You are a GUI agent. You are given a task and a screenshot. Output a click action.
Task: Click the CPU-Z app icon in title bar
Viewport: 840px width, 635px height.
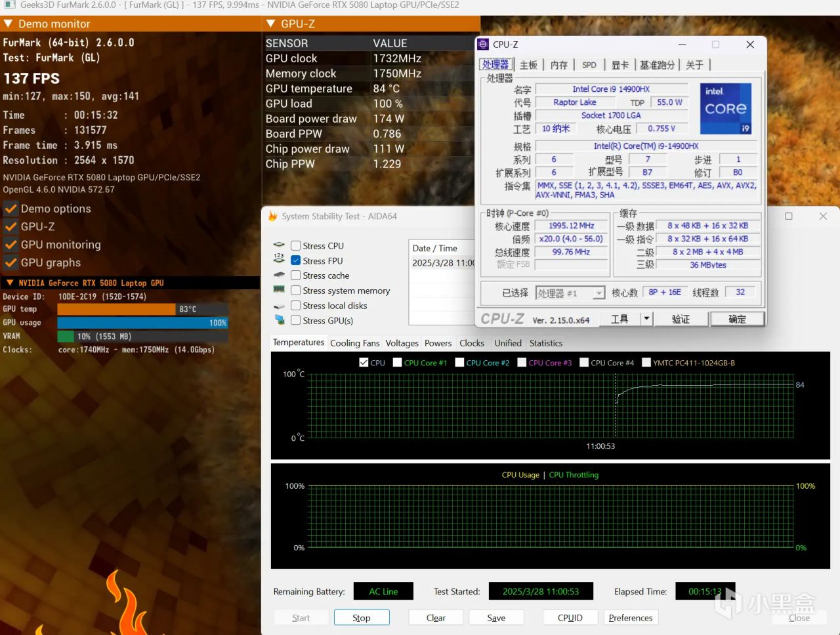[484, 45]
